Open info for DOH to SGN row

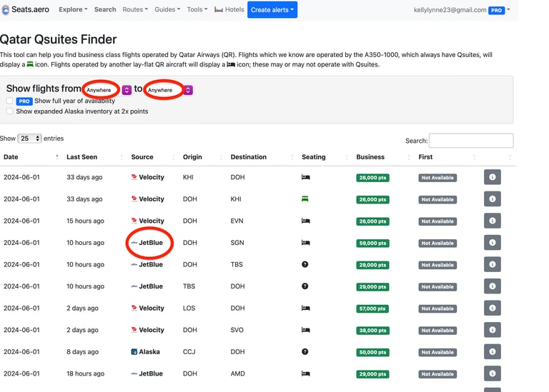point(493,242)
